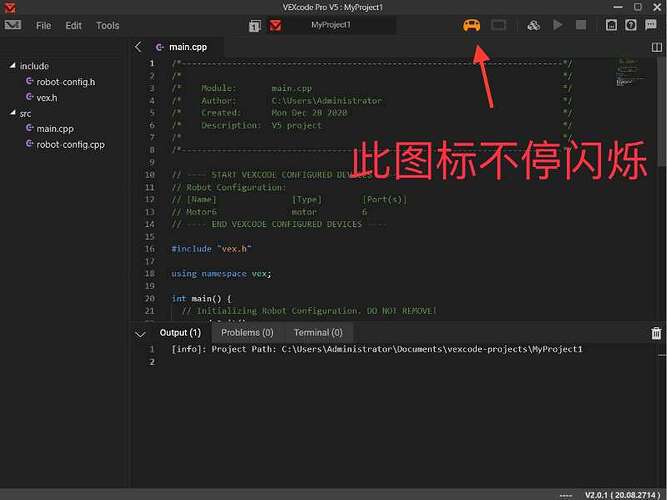Click the MyProject1 project name field
The width and height of the screenshot is (667, 500).
(331, 25)
